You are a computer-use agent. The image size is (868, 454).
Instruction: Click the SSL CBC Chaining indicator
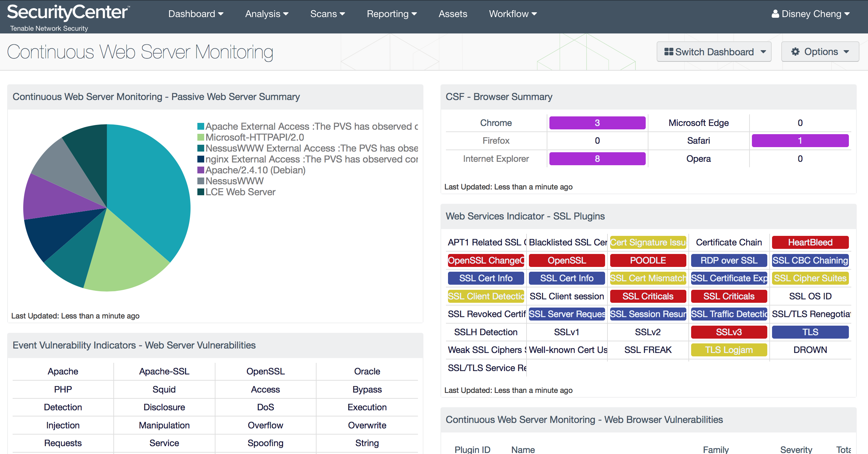(x=810, y=260)
